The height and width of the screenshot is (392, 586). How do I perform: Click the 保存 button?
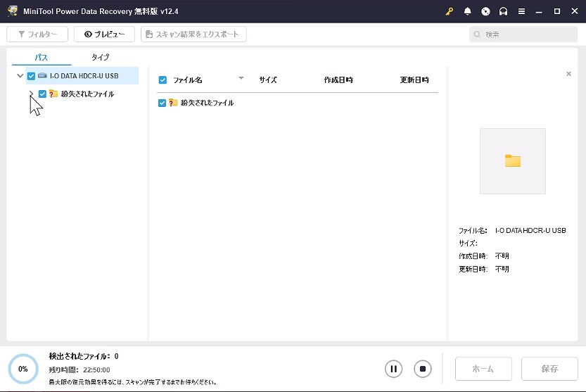coord(549,369)
